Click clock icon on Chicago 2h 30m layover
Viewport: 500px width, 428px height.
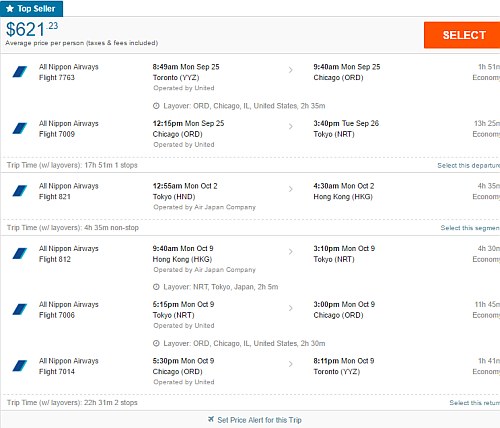[156, 343]
